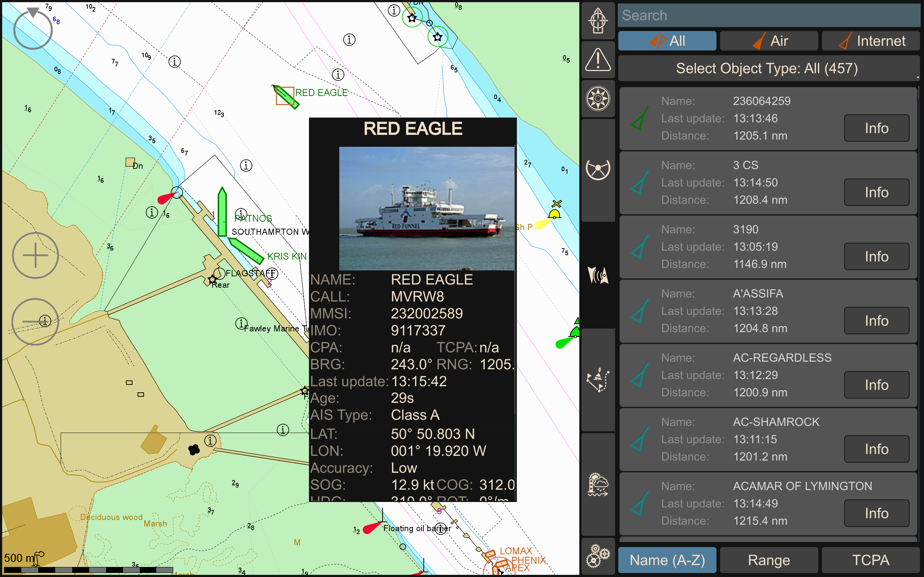Open Info for A'ASSIFA
Screen dimensions: 924x577
tap(876, 321)
